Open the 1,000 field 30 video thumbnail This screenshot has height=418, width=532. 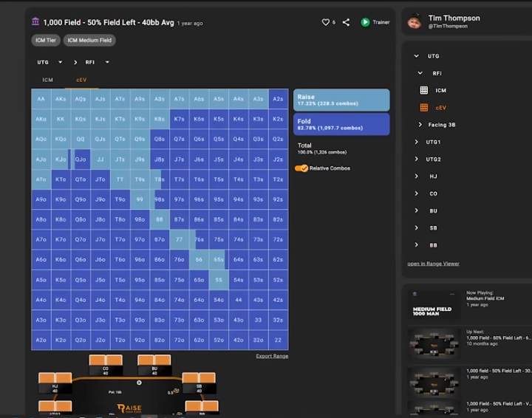click(x=434, y=383)
